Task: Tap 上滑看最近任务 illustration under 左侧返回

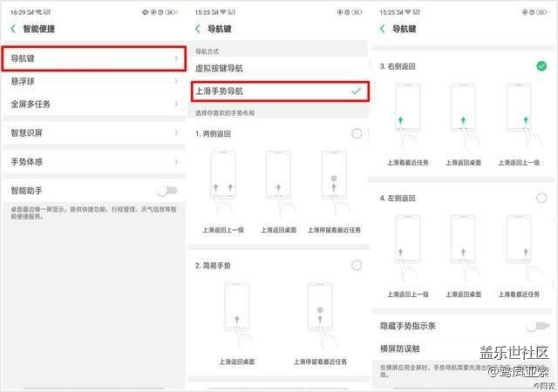Action: [521, 248]
